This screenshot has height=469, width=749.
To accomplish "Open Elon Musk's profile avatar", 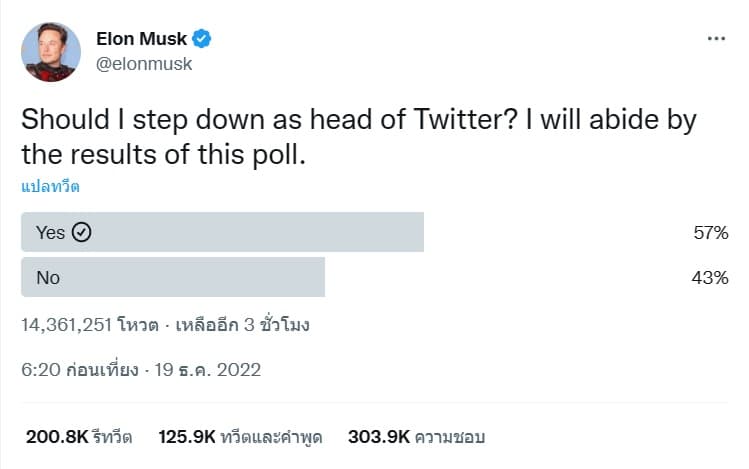I will click(51, 52).
